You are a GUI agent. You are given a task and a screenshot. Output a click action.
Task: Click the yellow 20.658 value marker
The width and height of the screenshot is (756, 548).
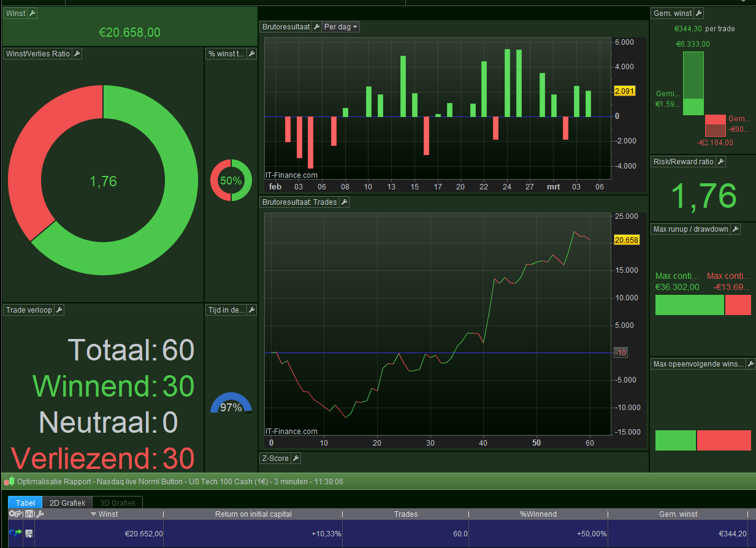click(x=626, y=240)
